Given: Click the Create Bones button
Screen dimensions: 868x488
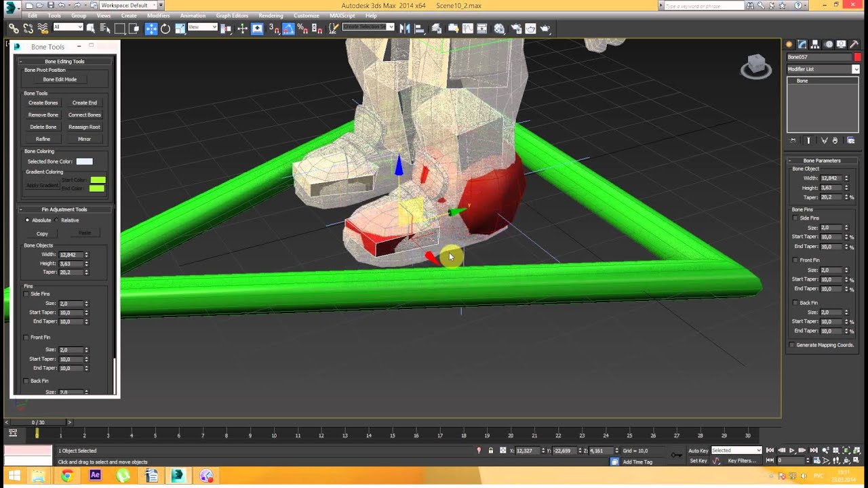Looking at the screenshot, I should 43,103.
